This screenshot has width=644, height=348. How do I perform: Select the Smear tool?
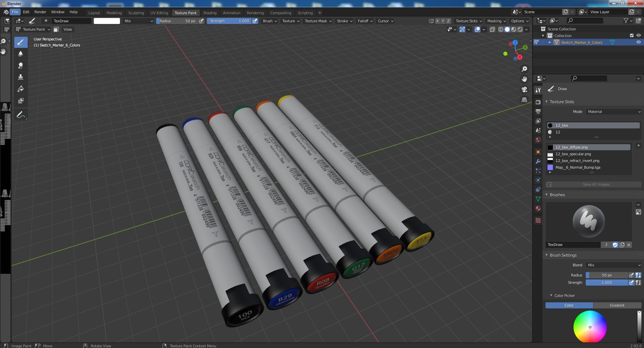[21, 65]
